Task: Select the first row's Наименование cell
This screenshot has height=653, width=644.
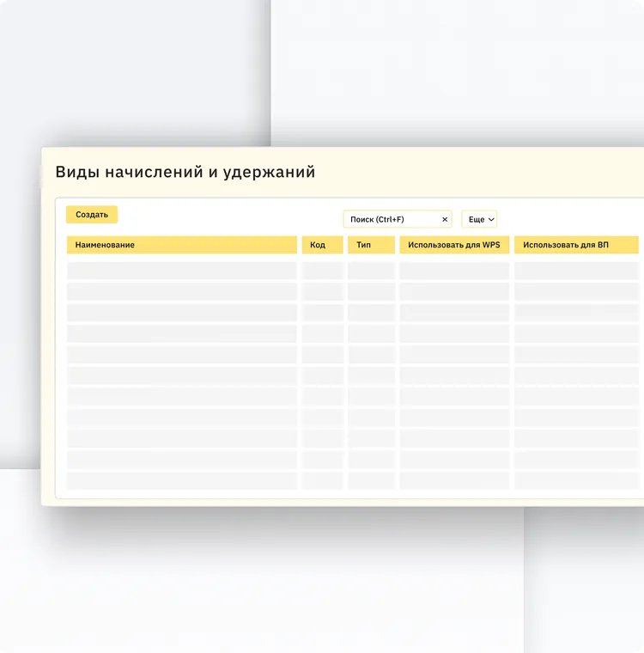Action: click(x=182, y=271)
